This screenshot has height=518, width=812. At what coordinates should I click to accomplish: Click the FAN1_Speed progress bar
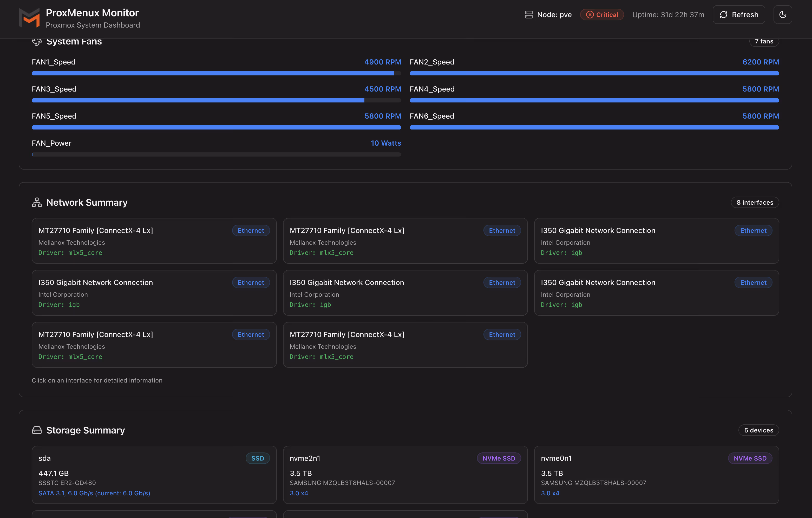tap(216, 73)
